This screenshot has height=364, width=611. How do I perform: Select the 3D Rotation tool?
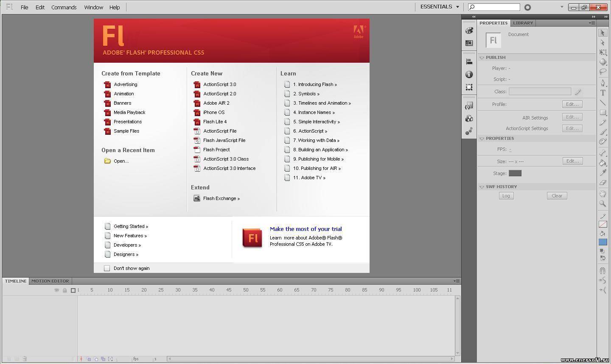click(x=603, y=62)
